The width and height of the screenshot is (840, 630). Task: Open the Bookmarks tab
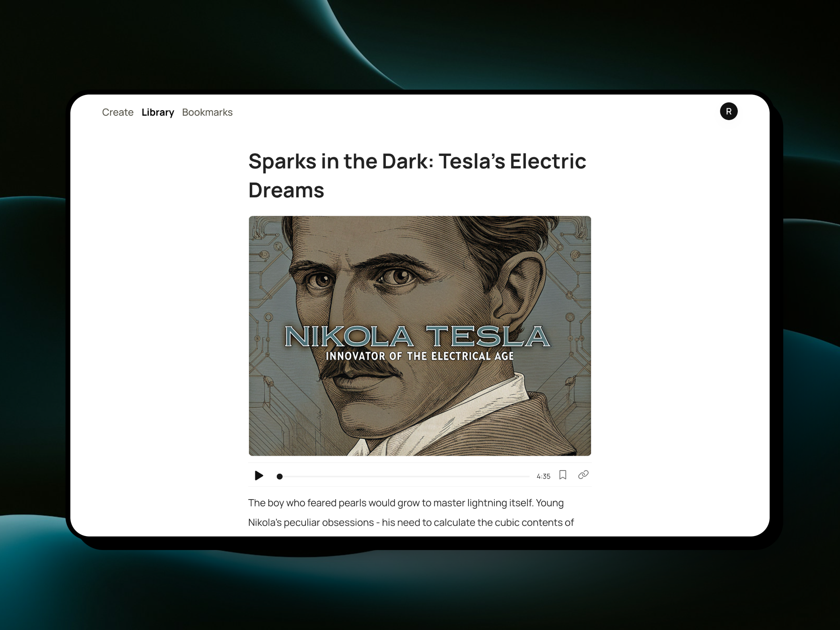pyautogui.click(x=207, y=112)
